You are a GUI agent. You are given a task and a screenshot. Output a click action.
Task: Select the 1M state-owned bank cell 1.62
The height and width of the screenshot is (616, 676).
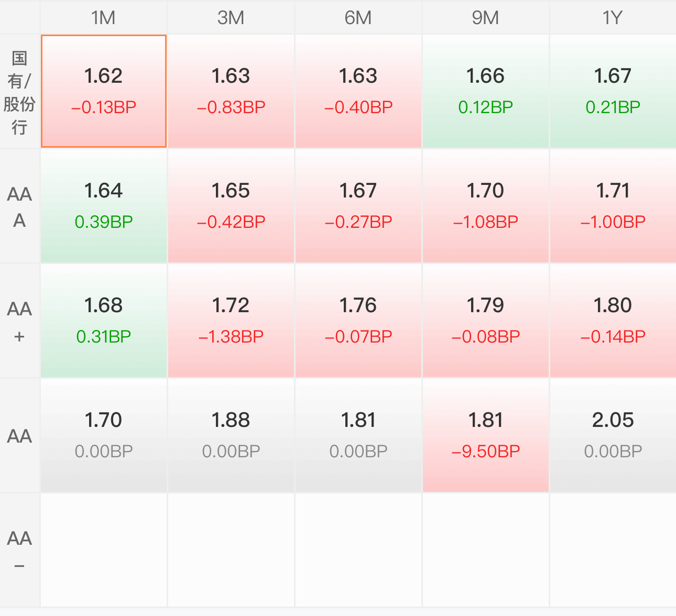104,91
